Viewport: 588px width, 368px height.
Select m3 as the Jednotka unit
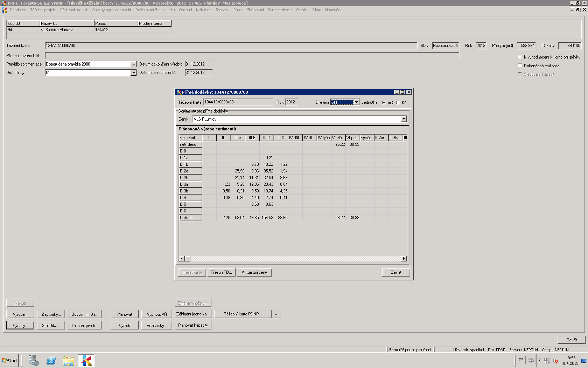pyautogui.click(x=384, y=103)
